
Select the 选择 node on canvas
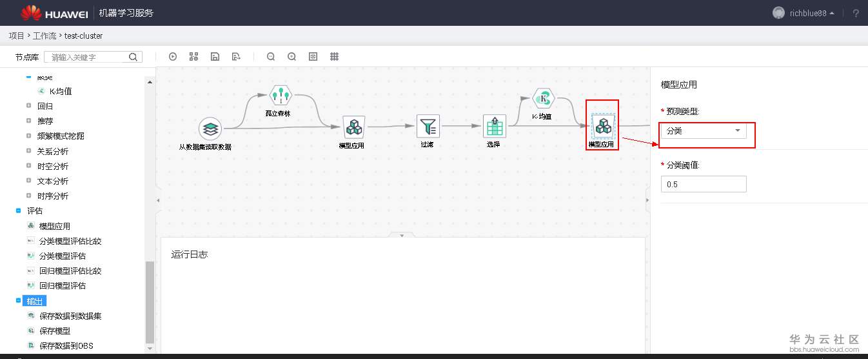click(x=495, y=127)
